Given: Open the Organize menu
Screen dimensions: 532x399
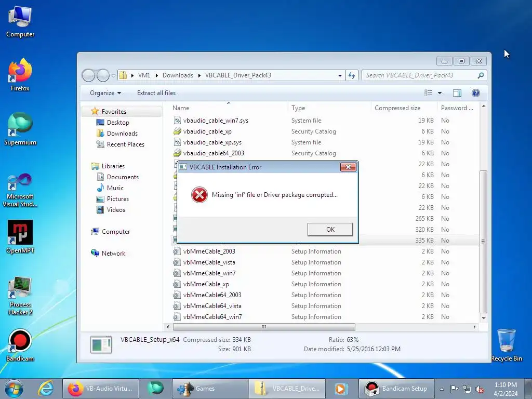Looking at the screenshot, I should point(105,93).
